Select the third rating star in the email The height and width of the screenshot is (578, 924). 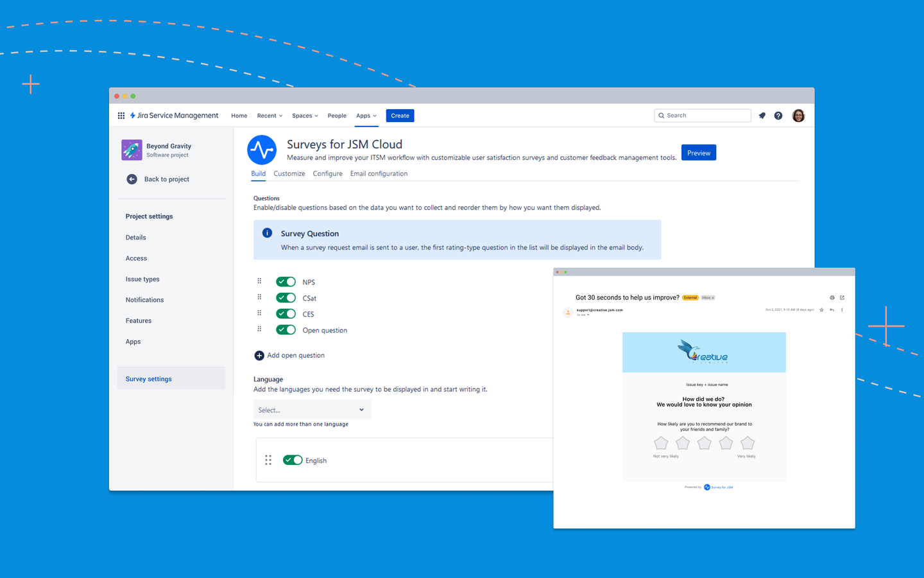705,443
